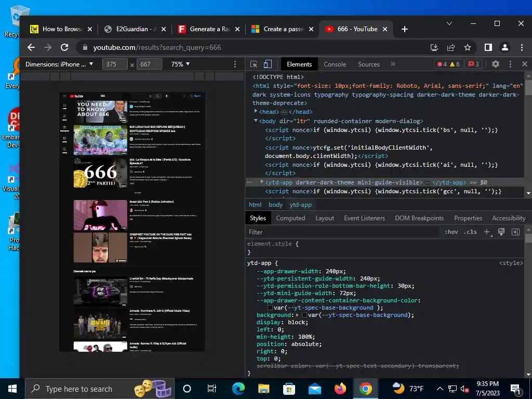Expand the ytd-app element node
532x399 pixels.
pos(262,182)
